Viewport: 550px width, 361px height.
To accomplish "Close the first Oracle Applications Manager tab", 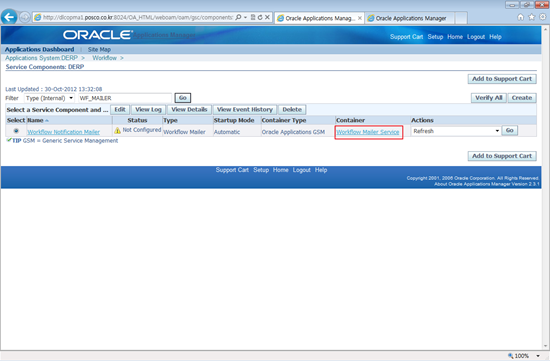I will pyautogui.click(x=360, y=18).
